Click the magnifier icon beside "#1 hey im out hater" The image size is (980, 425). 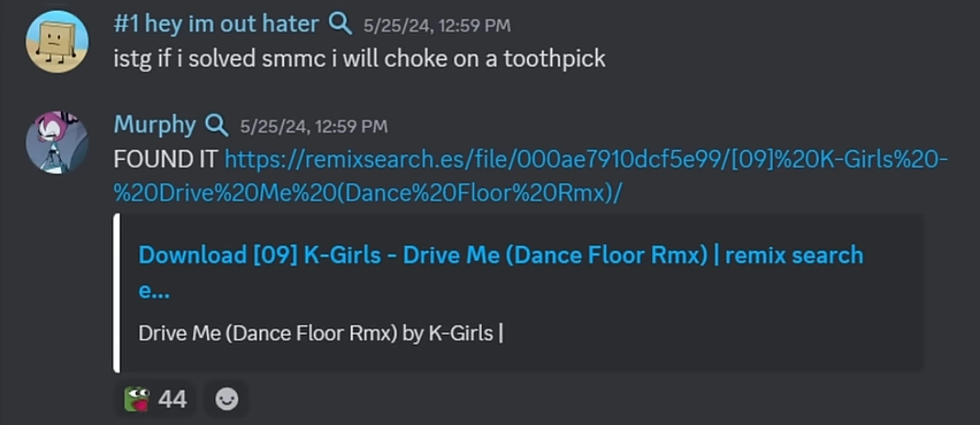pyautogui.click(x=340, y=24)
